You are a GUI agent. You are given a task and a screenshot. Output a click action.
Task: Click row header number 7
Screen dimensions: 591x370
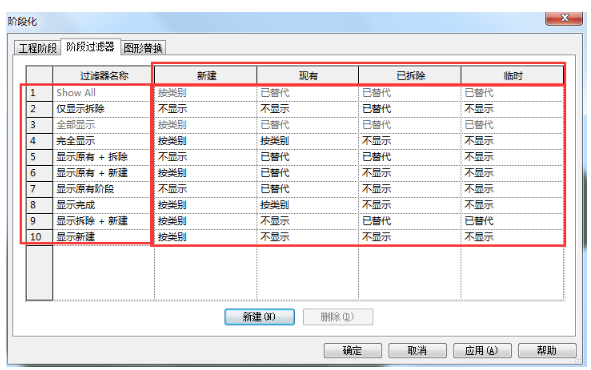coord(39,189)
